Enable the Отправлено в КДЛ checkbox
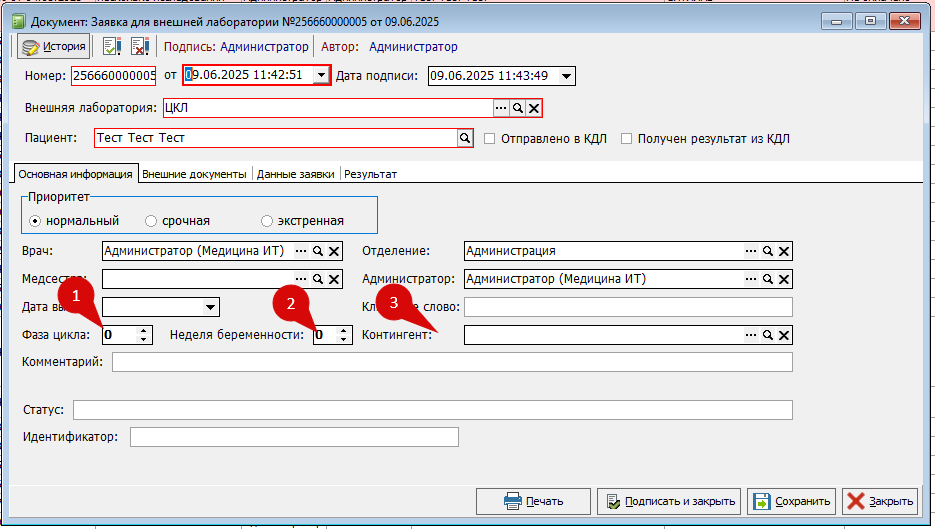Viewport: 935px width, 529px height. pyautogui.click(x=490, y=139)
